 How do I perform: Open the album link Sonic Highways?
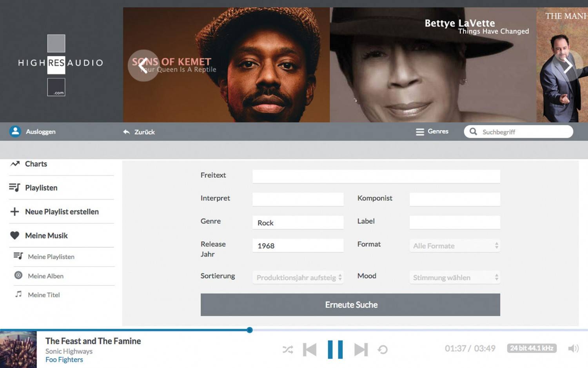tap(69, 351)
